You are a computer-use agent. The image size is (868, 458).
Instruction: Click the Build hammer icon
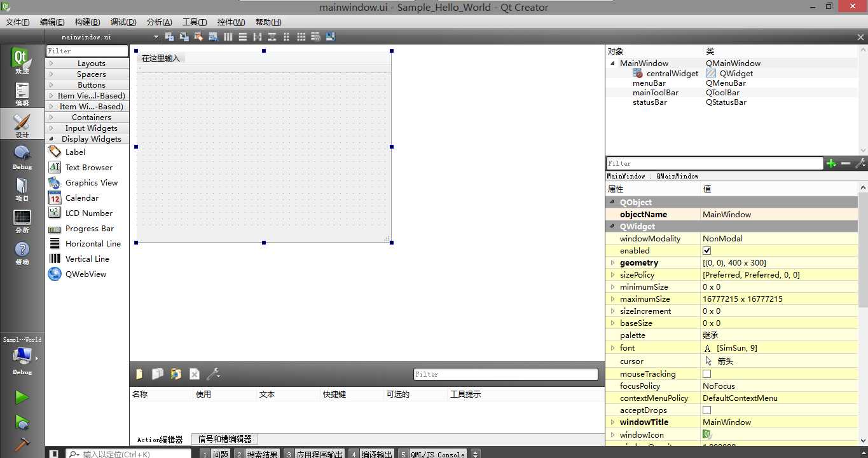[22, 445]
